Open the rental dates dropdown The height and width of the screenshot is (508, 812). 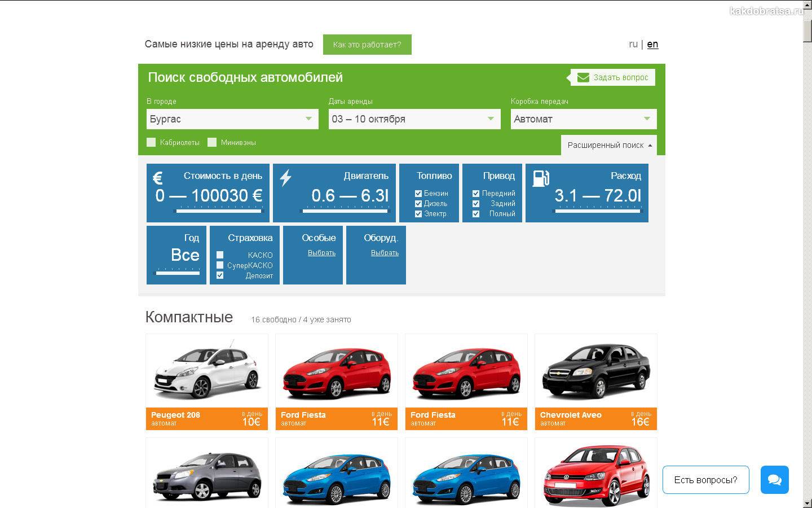pos(414,119)
